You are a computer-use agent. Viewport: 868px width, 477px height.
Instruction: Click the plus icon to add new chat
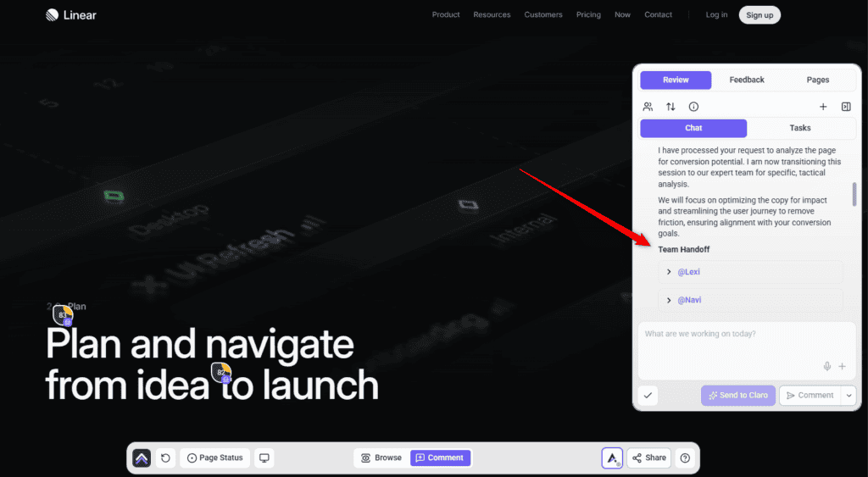tap(823, 107)
